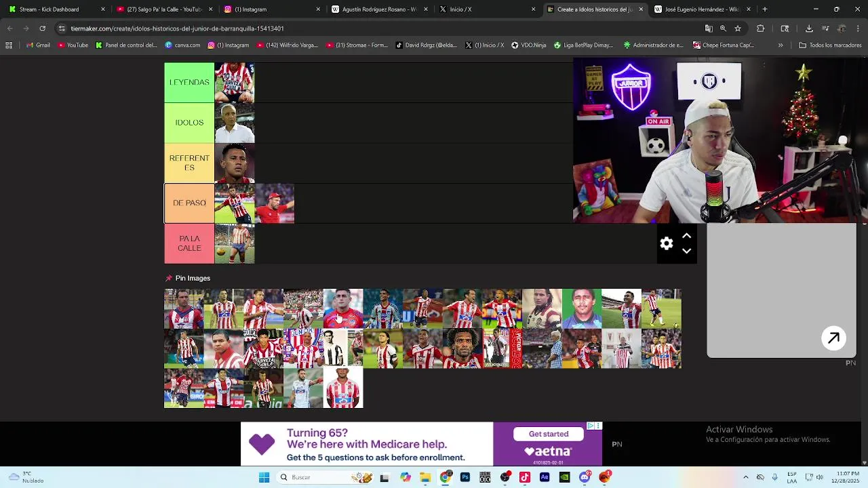The width and height of the screenshot is (868, 488).
Task: Open the canva.com bookmark
Action: click(182, 45)
